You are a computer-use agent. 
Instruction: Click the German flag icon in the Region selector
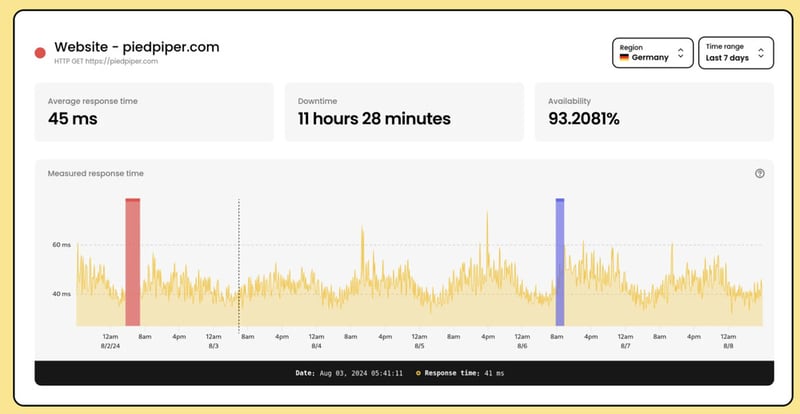coord(624,58)
